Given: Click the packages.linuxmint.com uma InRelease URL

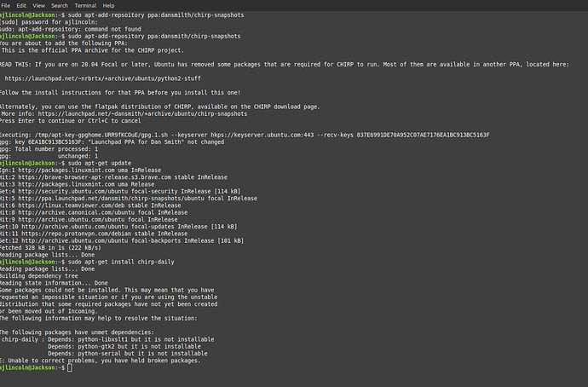Looking at the screenshot, I should point(66,170).
